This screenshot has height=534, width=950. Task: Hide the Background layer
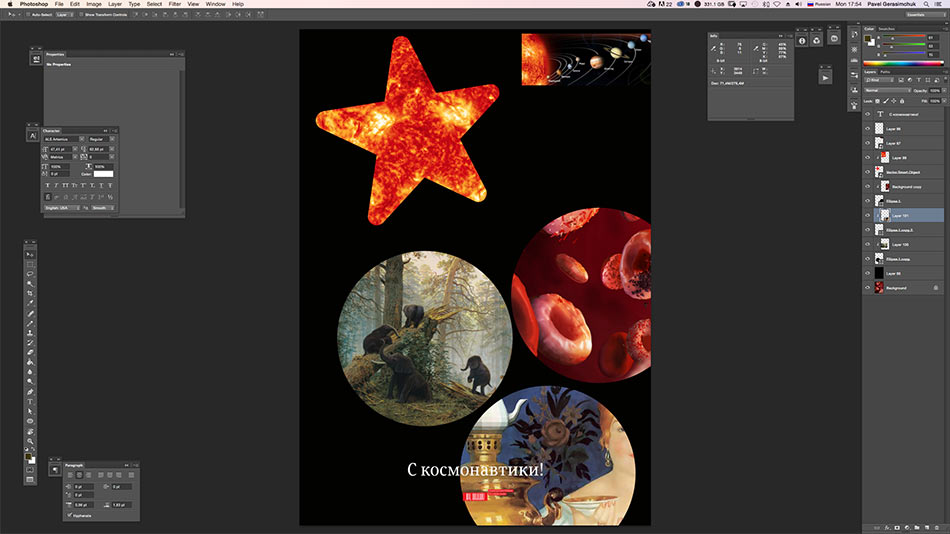click(x=868, y=288)
